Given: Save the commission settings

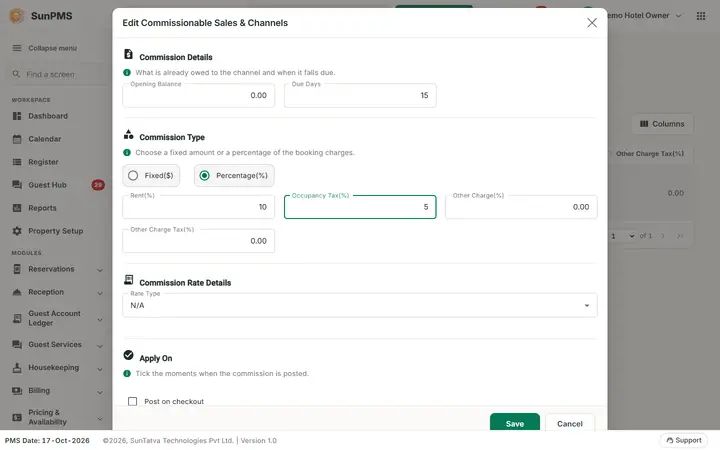Looking at the screenshot, I should (x=515, y=423).
